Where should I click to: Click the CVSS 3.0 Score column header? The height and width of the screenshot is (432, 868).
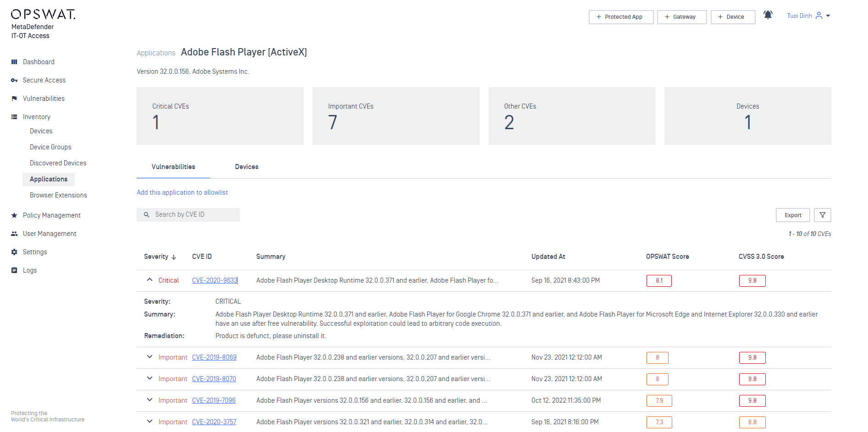761,257
